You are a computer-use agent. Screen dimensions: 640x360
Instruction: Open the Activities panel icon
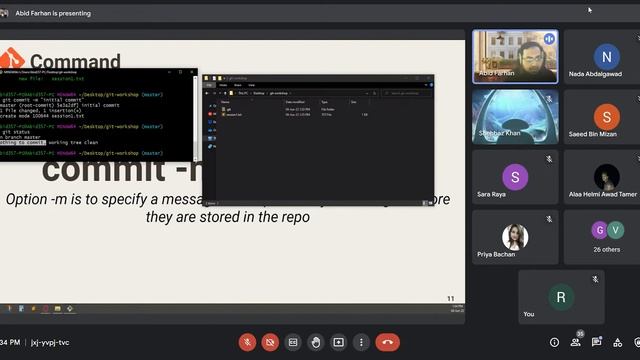click(618, 342)
